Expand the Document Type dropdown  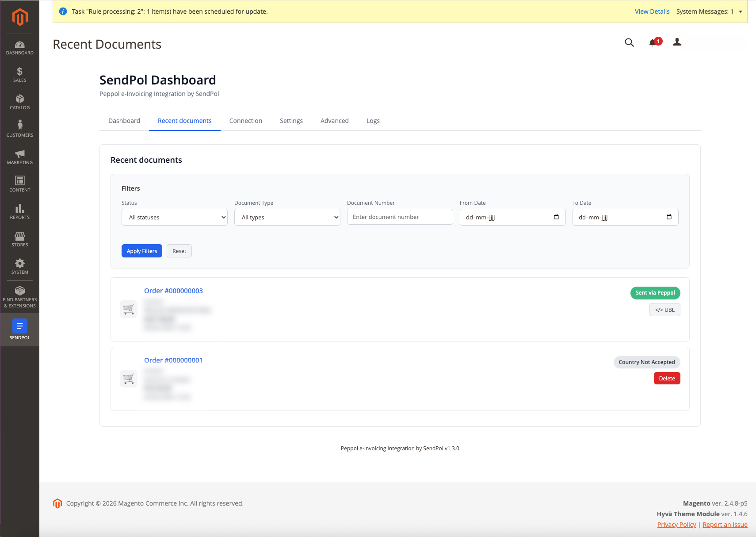point(287,217)
